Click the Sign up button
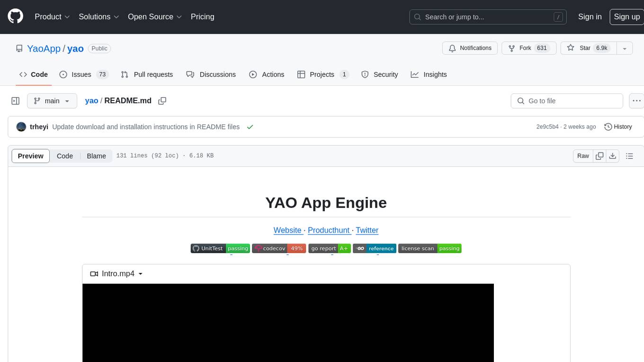The width and height of the screenshot is (644, 362). tap(626, 17)
